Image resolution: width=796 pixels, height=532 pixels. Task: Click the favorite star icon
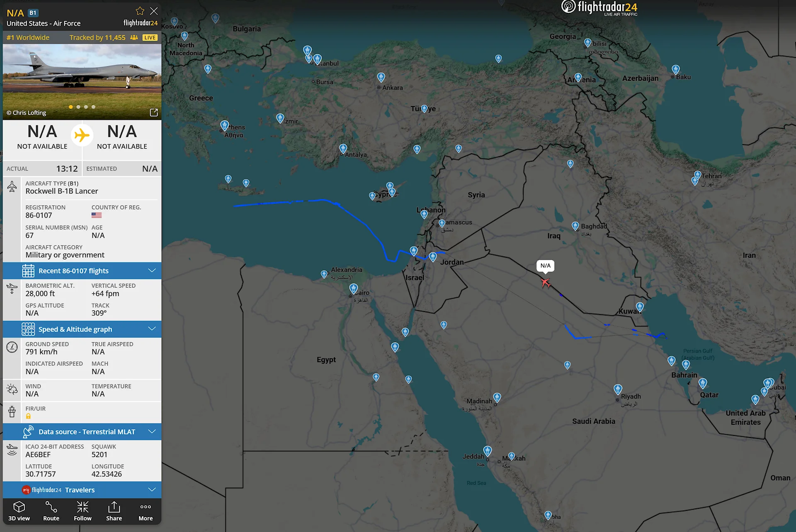[x=140, y=11]
